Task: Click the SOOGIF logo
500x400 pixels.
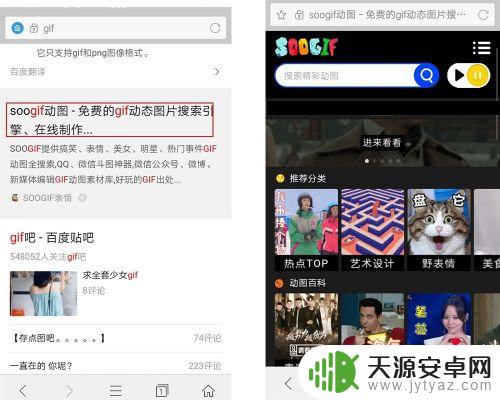Action: coord(306,46)
